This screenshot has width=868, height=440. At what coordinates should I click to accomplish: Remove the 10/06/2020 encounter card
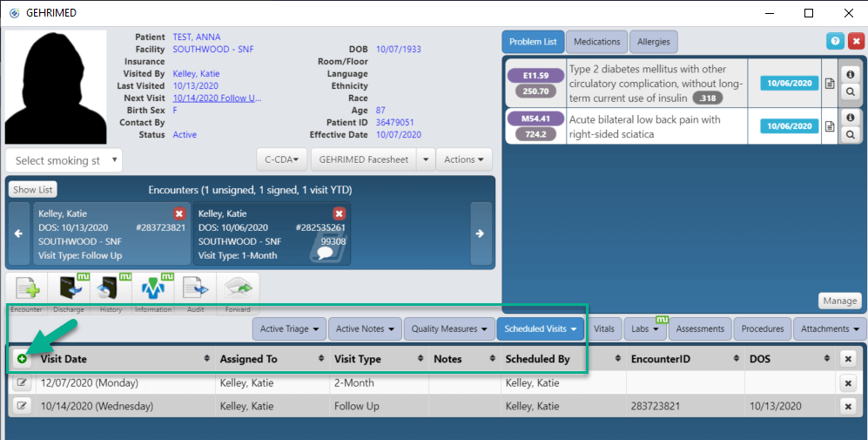pyautogui.click(x=340, y=214)
